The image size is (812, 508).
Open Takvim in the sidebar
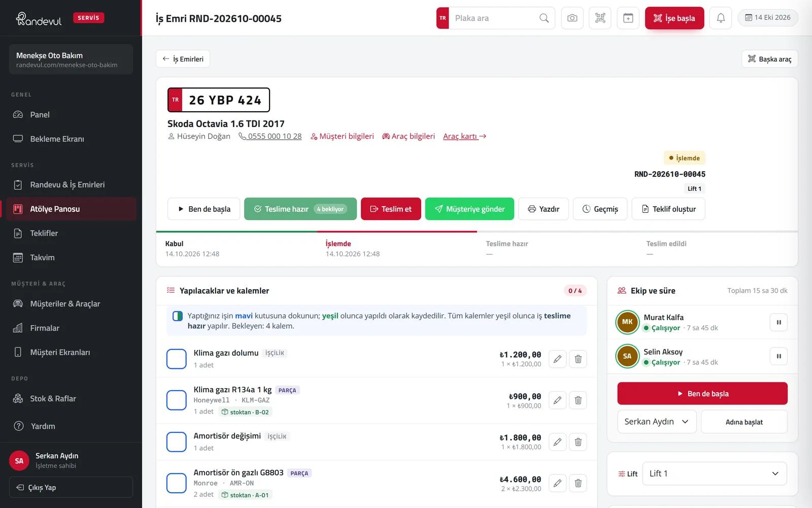pos(71,258)
